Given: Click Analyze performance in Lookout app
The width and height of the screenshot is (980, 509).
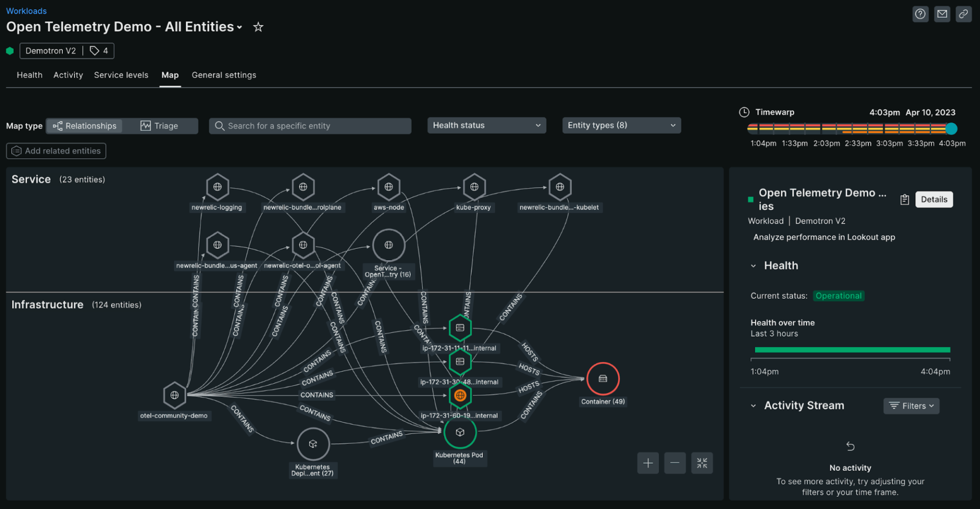Looking at the screenshot, I should [x=824, y=237].
